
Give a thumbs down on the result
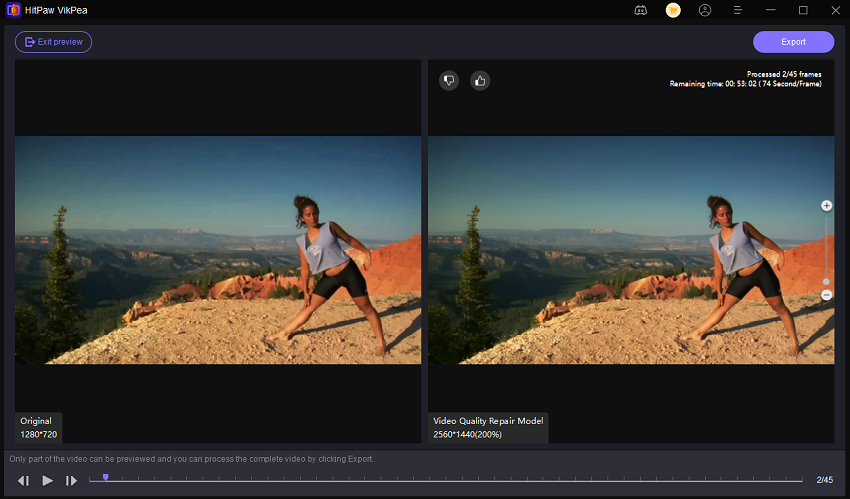coord(449,81)
